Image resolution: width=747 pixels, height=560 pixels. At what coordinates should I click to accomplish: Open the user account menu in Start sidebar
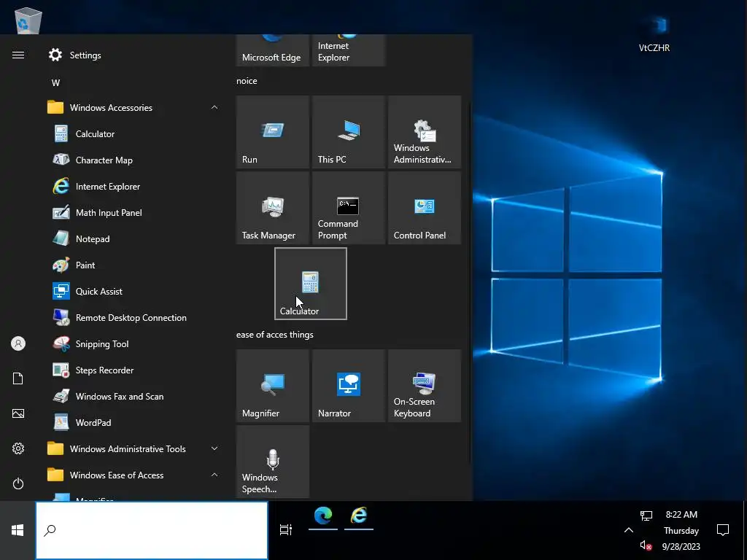pos(18,343)
